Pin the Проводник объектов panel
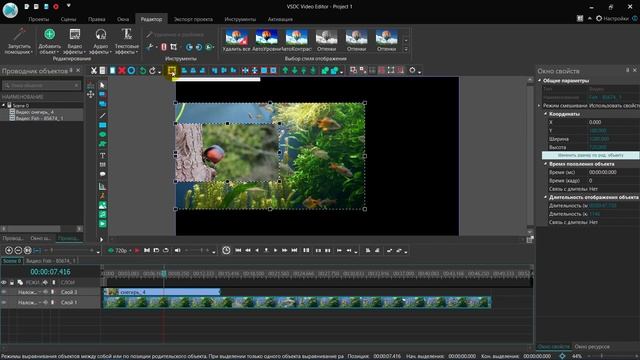Image resolution: width=640 pixels, height=360 pixels. tap(71, 70)
